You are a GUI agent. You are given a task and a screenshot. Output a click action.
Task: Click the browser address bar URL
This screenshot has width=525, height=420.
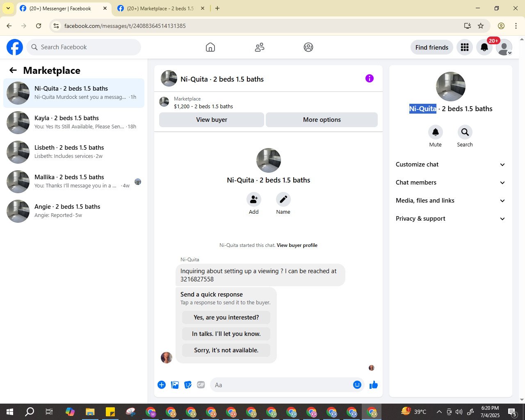pos(125,26)
